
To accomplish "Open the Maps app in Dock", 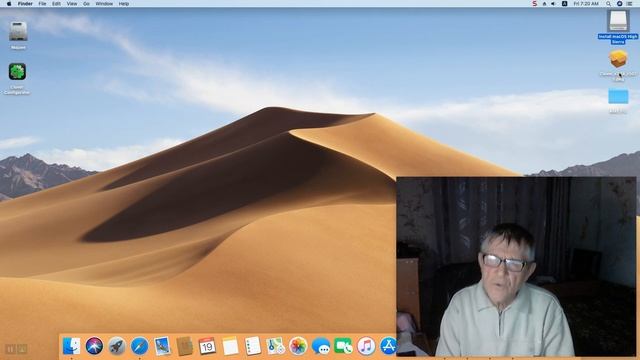I will pos(275,346).
